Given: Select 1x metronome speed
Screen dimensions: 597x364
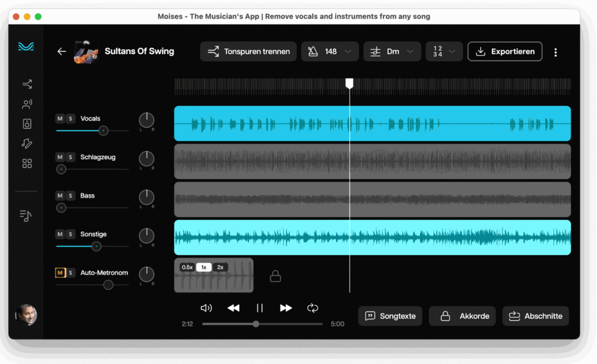Looking at the screenshot, I should pos(203,267).
